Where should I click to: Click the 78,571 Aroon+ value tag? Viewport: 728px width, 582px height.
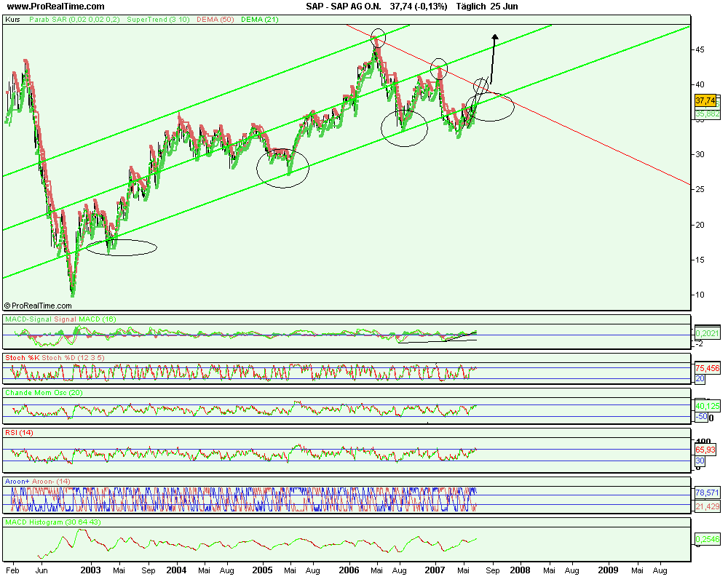(708, 493)
